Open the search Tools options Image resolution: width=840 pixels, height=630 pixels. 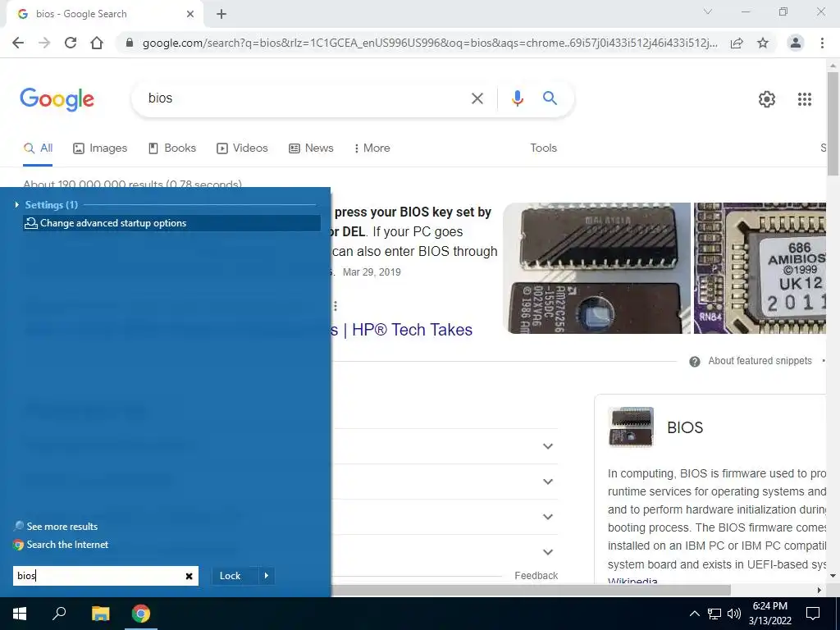pos(544,148)
